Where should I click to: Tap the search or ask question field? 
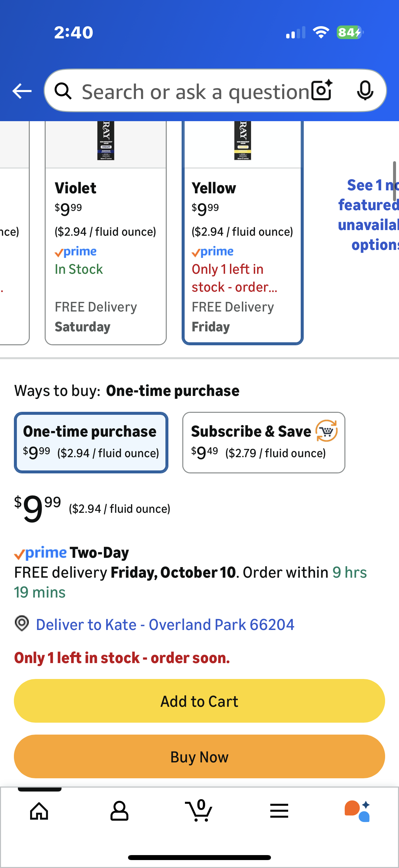(x=195, y=91)
